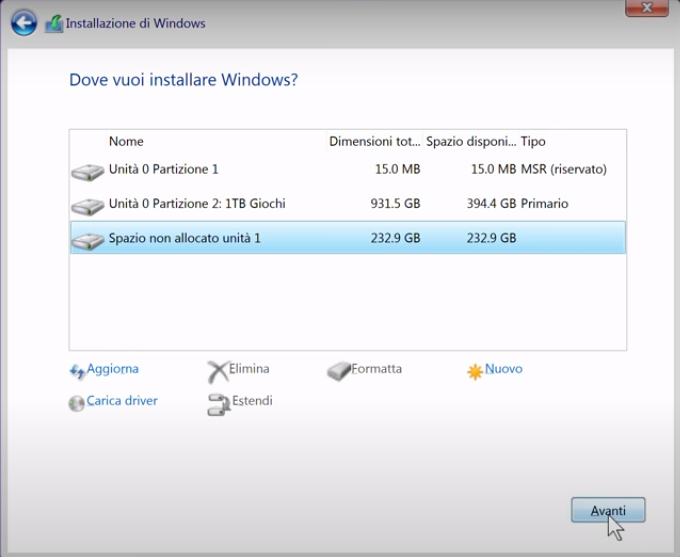Screen dimensions: 680x557
Task: Click the Carica driver disc icon
Action: (x=77, y=403)
